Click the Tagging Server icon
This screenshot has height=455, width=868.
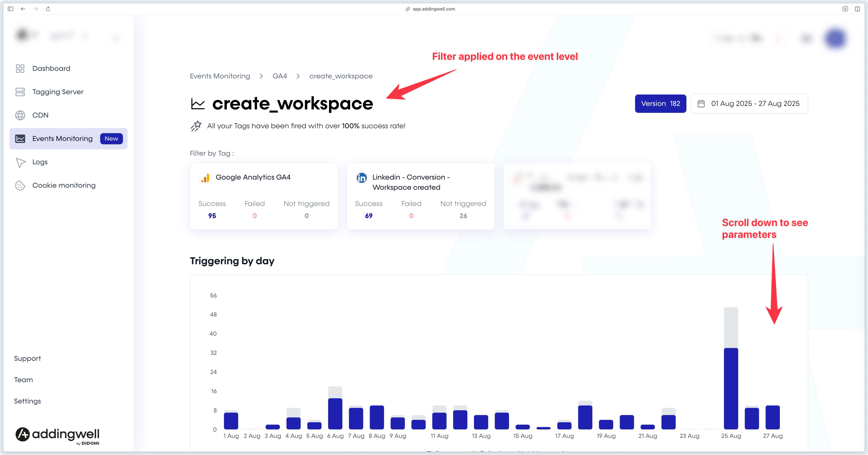(20, 92)
